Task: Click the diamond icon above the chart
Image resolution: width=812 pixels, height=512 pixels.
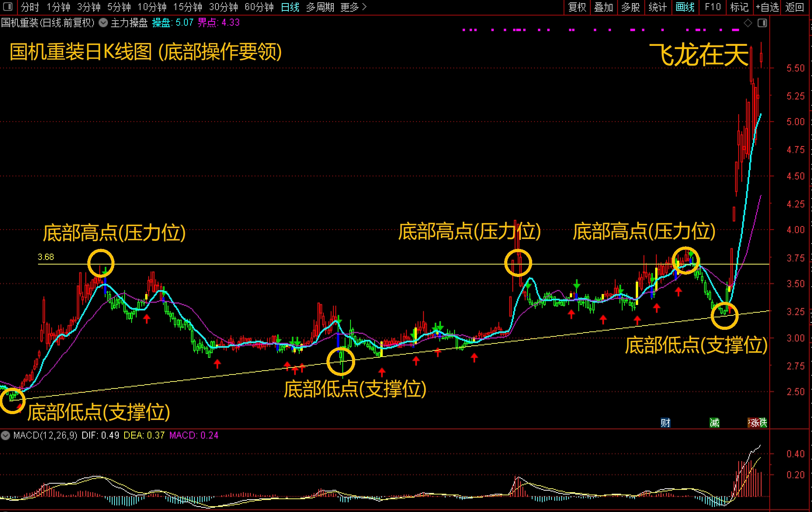Action: 748,23
